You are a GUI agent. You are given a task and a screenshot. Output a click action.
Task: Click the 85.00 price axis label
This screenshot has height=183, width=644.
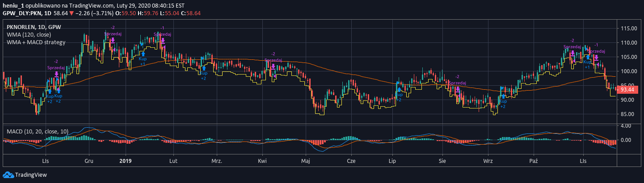(x=628, y=114)
